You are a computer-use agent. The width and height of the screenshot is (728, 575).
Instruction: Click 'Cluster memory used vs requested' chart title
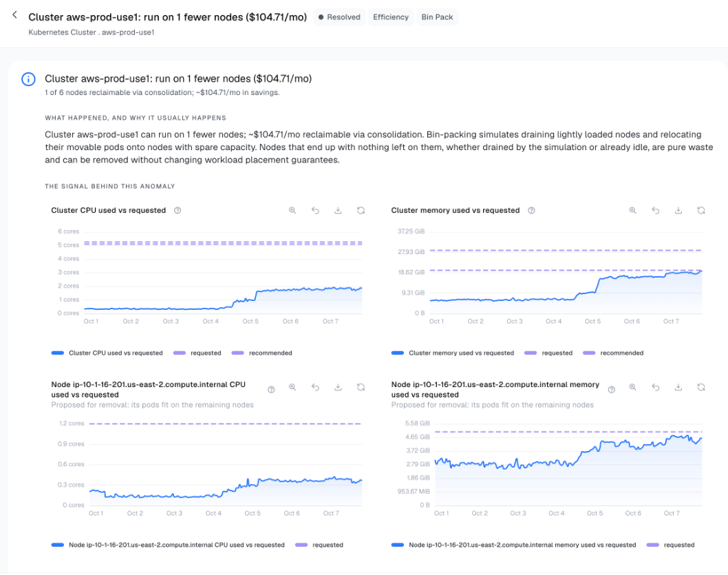click(456, 211)
